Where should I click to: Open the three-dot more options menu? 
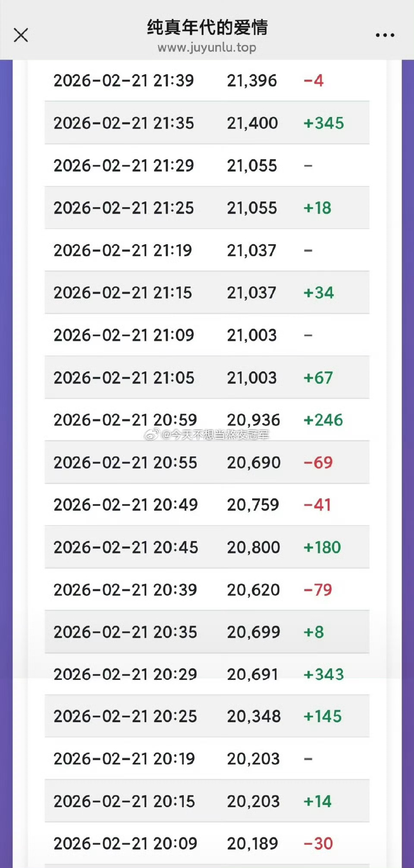(385, 35)
